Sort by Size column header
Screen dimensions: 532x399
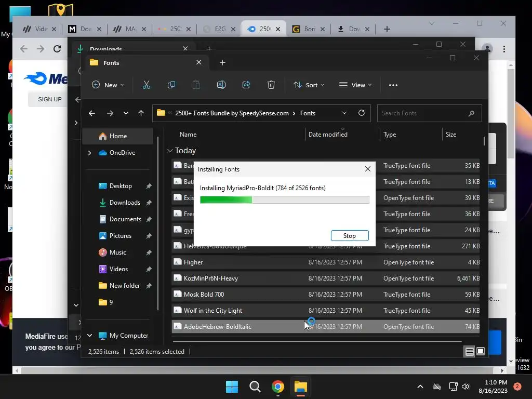click(451, 135)
